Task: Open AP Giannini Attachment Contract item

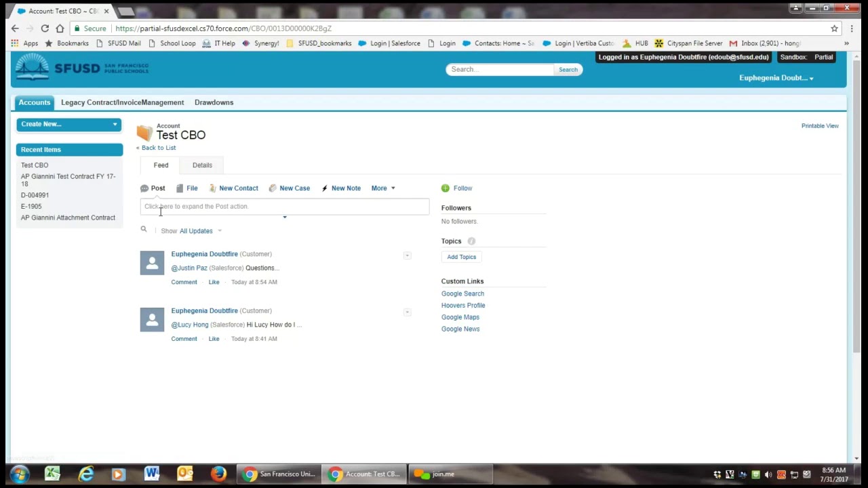Action: pyautogui.click(x=68, y=218)
